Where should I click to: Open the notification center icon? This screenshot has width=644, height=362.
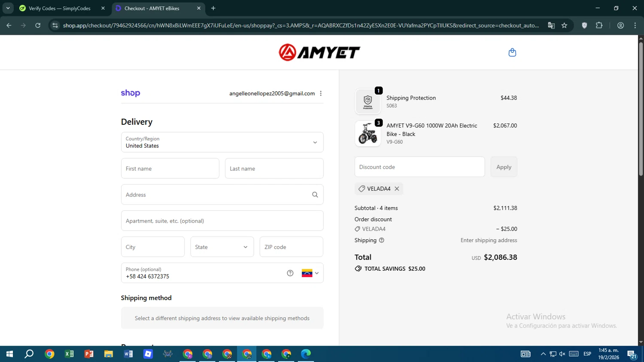point(632,354)
